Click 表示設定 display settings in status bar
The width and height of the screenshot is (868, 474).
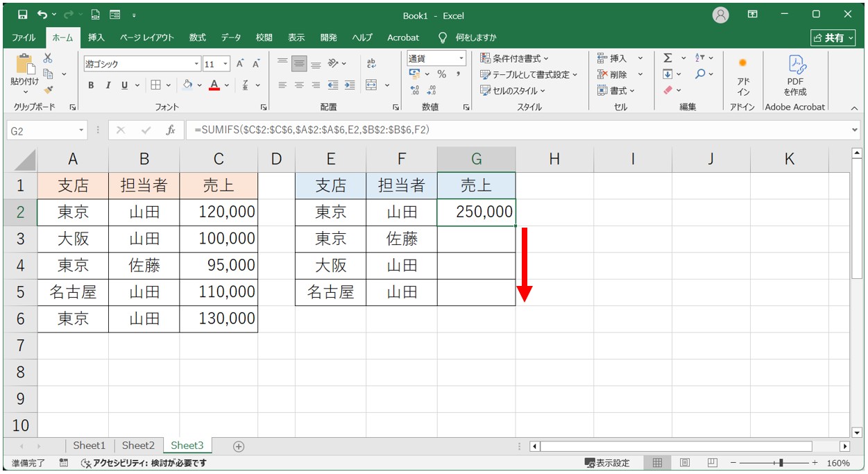coord(607,463)
